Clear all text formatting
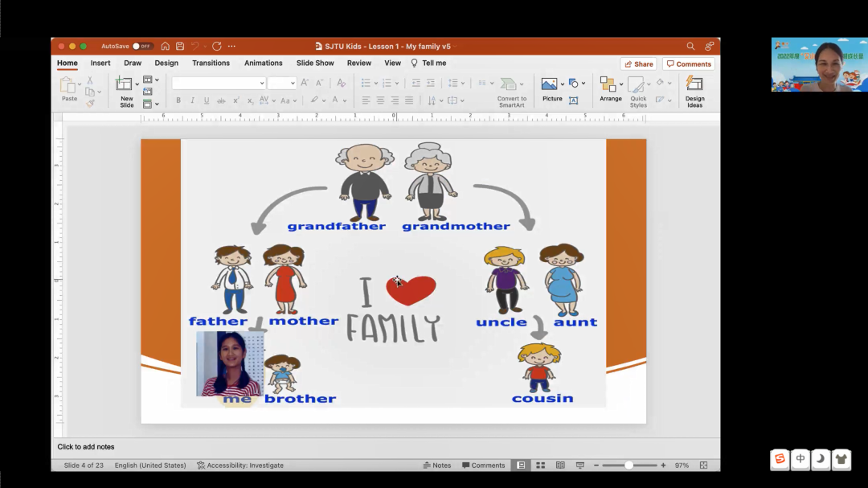Image resolution: width=868 pixels, height=488 pixels. pos(341,83)
